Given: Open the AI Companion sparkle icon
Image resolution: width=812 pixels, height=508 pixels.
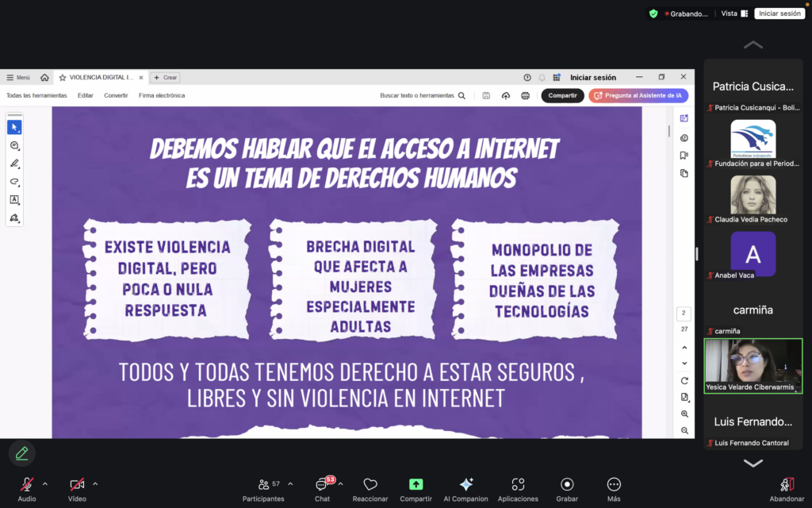Looking at the screenshot, I should 465,484.
